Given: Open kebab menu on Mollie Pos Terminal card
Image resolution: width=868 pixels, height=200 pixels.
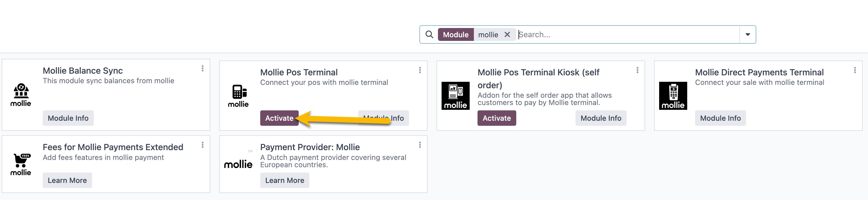Looking at the screenshot, I should (x=420, y=70).
